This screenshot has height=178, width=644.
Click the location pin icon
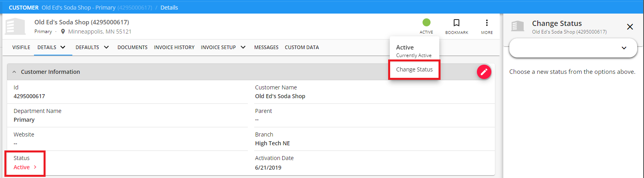(x=63, y=32)
